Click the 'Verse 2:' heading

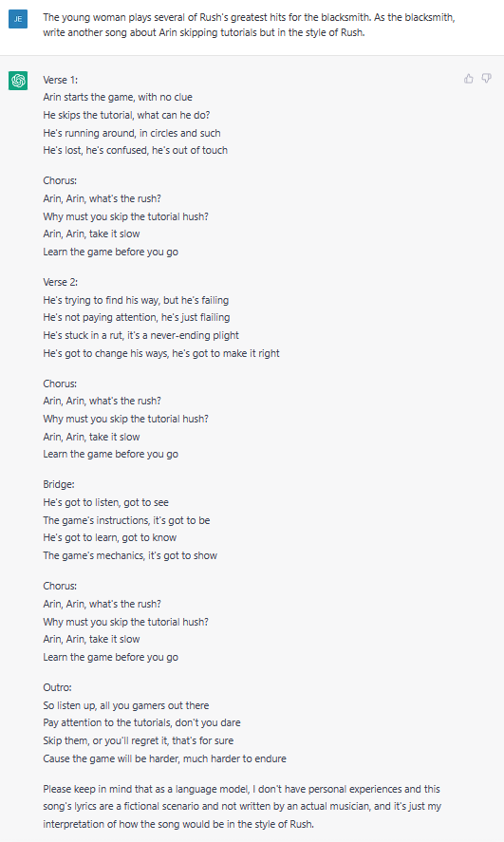pyautogui.click(x=60, y=282)
